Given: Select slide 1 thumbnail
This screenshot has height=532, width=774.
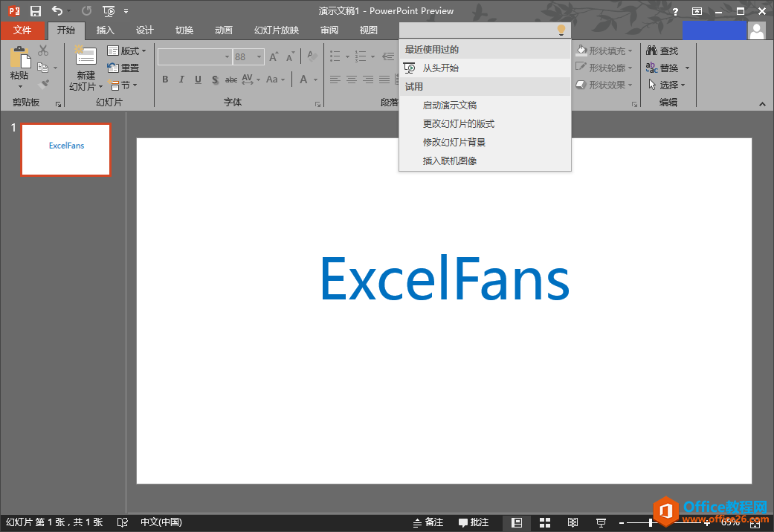Looking at the screenshot, I should (x=65, y=149).
